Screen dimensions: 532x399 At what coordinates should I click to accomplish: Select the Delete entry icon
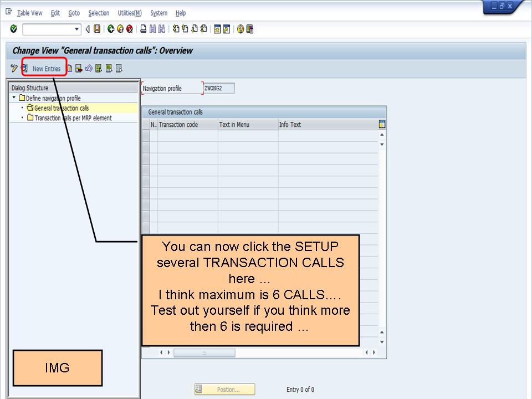[79, 68]
